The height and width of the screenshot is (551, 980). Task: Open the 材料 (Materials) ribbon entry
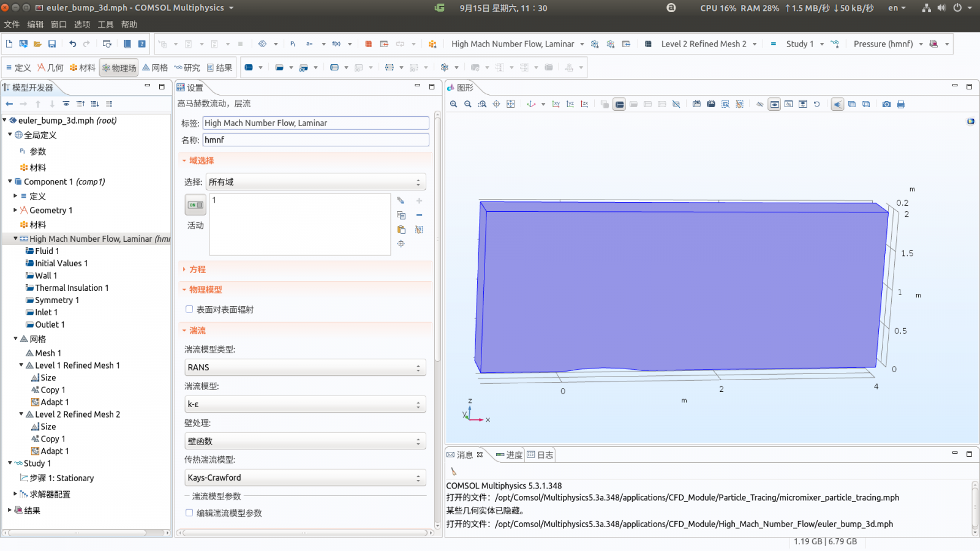point(83,67)
